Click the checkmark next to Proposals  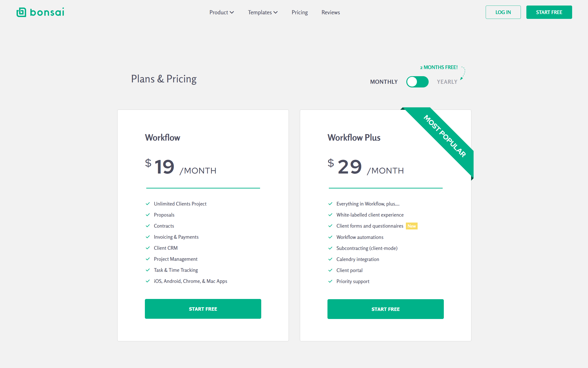tap(148, 215)
